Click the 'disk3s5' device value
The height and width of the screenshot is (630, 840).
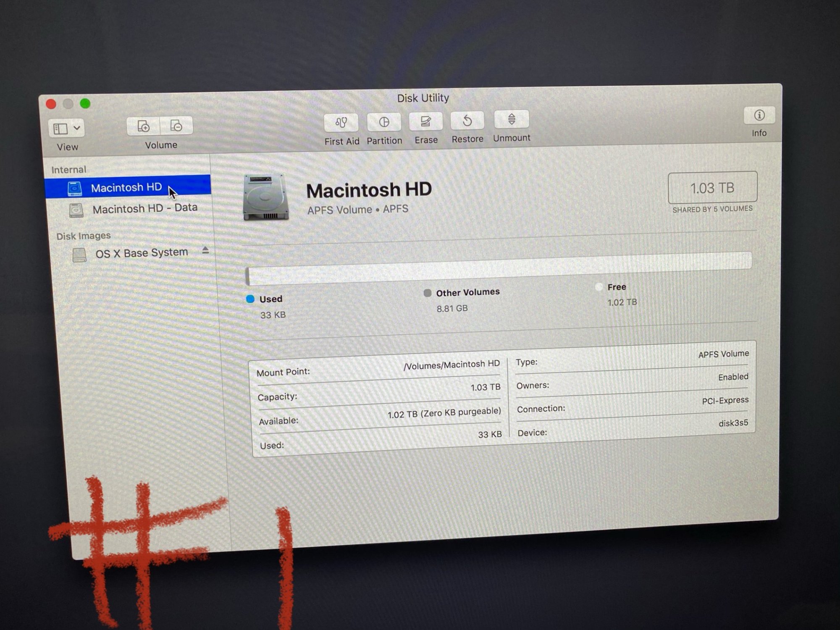tap(733, 423)
